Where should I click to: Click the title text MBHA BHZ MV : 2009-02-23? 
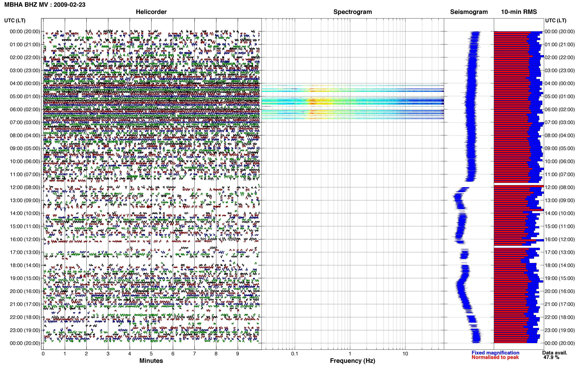coord(45,5)
